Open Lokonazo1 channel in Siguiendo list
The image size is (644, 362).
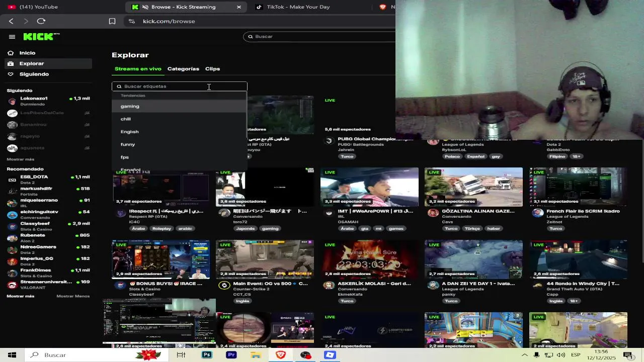point(48,101)
